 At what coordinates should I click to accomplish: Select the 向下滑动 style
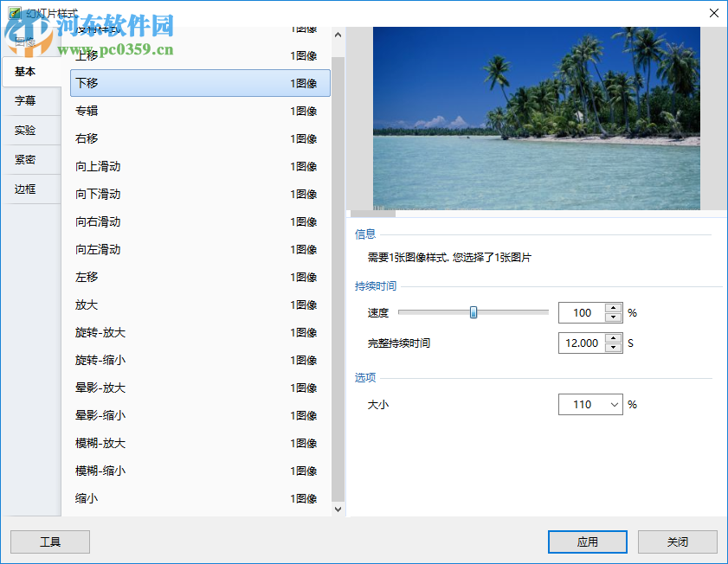point(199,194)
